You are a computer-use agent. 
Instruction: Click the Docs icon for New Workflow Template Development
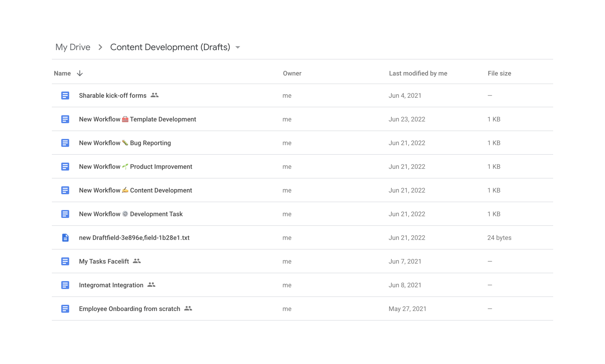65,119
